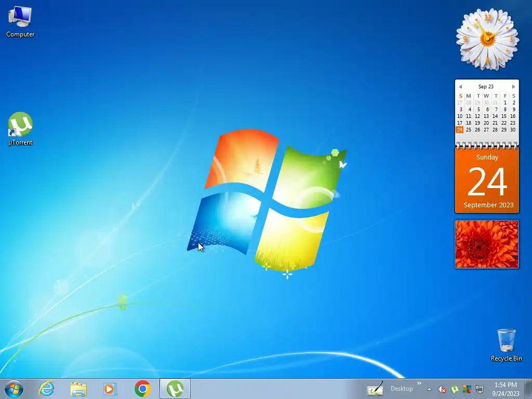Select date 27 in September row
532x399 pixels.
coord(486,129)
